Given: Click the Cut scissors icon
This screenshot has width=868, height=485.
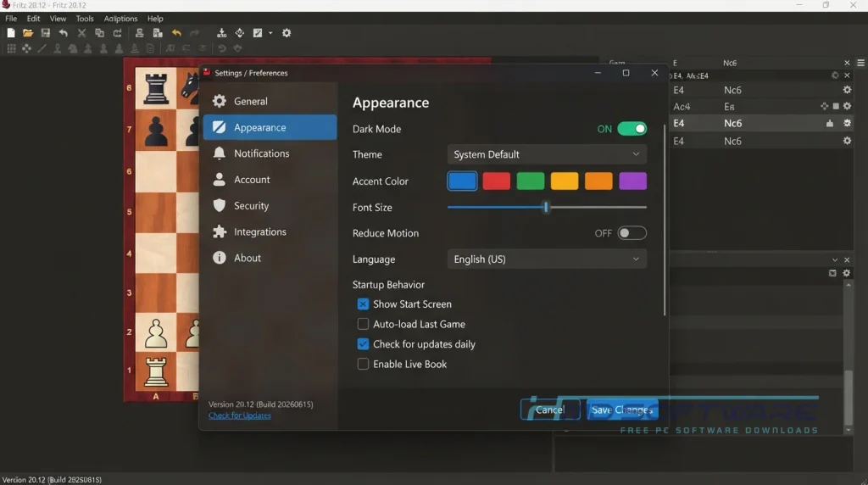Looking at the screenshot, I should point(81,33).
